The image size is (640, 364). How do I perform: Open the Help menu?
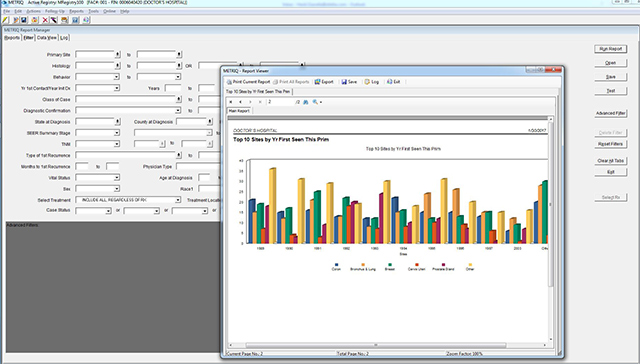click(x=124, y=11)
